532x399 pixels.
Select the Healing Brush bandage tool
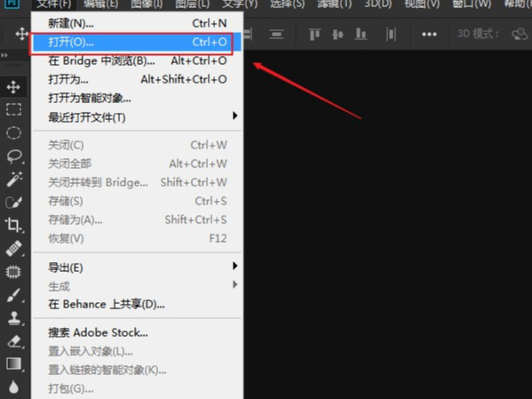tap(14, 248)
